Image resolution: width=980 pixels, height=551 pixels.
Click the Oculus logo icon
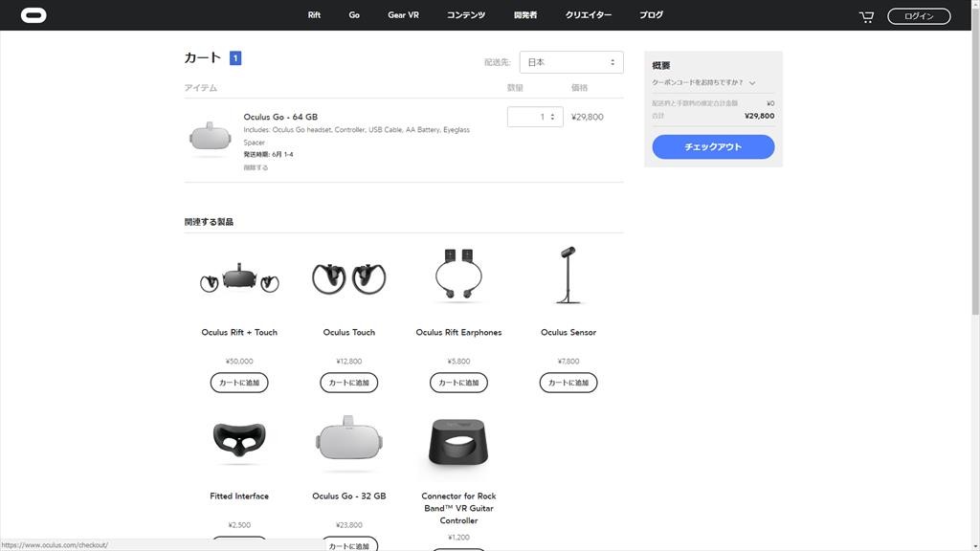tap(33, 15)
